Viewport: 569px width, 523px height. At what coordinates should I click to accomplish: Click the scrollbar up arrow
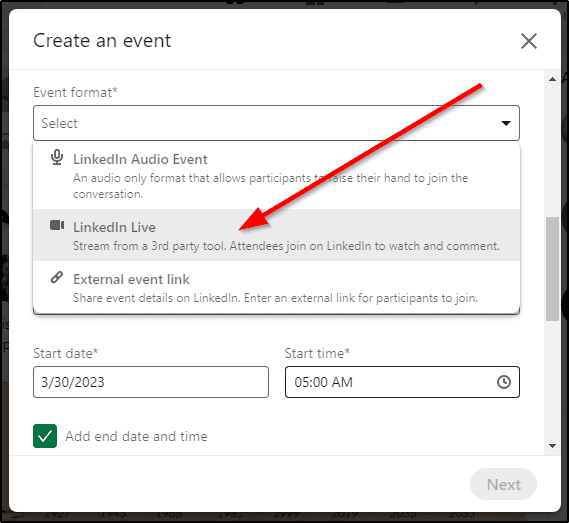tap(552, 79)
